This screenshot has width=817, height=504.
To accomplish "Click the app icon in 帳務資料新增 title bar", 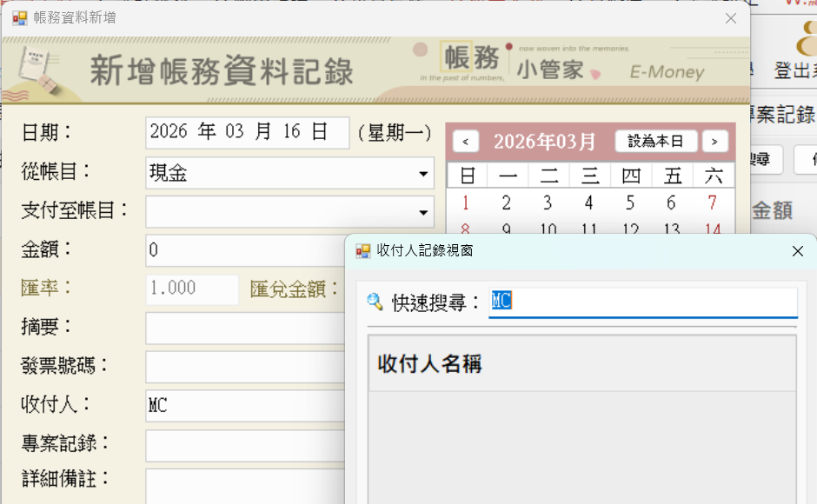I will (x=19, y=17).
